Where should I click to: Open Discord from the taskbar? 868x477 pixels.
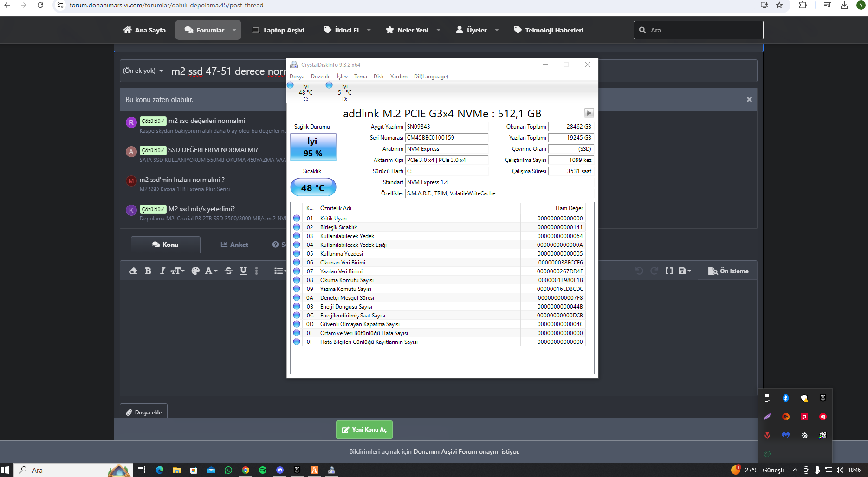280,470
